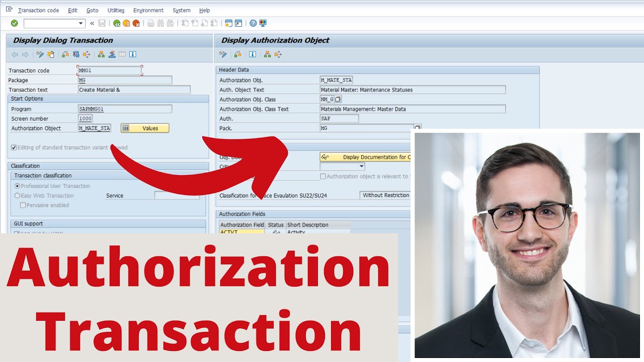Click the Other Object icon in Dialog Transaction toolbar
The image size is (644, 362).
point(51,54)
